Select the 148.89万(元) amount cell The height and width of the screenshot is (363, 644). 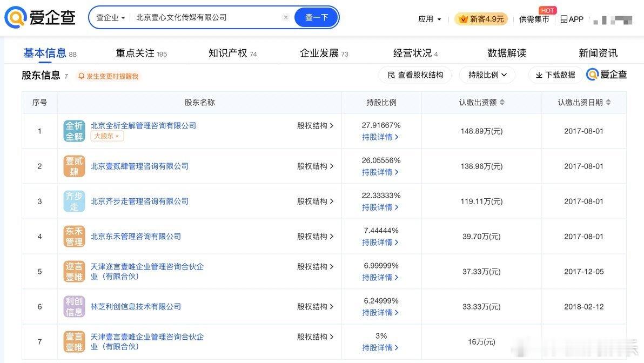(481, 131)
